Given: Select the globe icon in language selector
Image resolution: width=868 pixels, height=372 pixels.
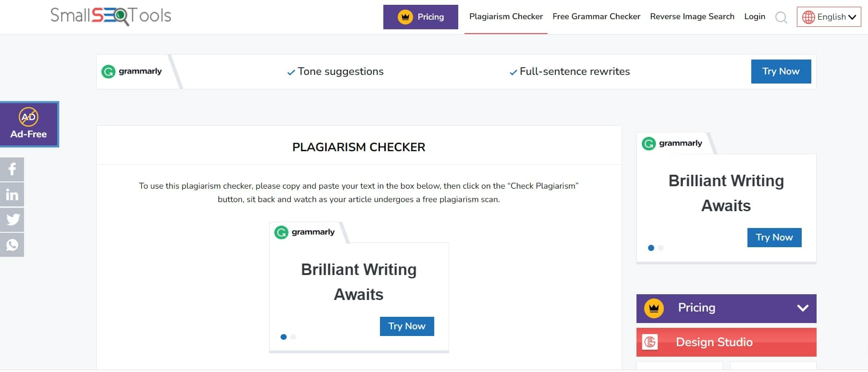Looking at the screenshot, I should 809,16.
